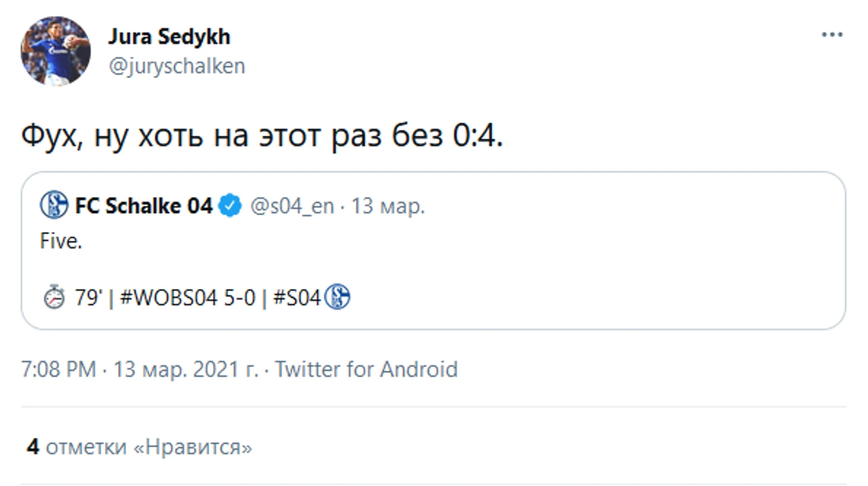Open the FC Schalke 04 account name
868x486 pixels.
pos(143,206)
